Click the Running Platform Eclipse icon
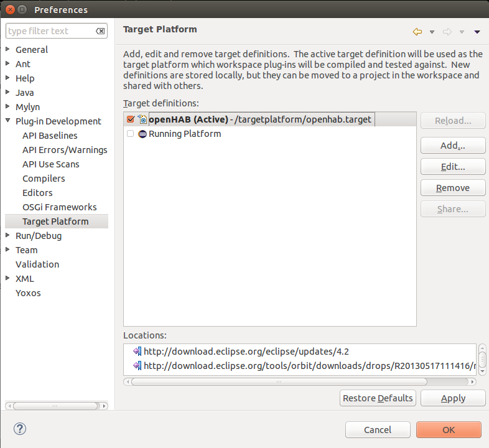Image resolution: width=489 pixels, height=448 pixels. tap(142, 134)
